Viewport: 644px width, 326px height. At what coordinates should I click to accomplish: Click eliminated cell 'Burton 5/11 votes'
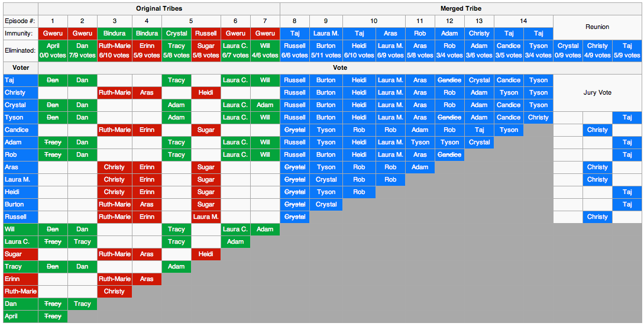pos(326,50)
